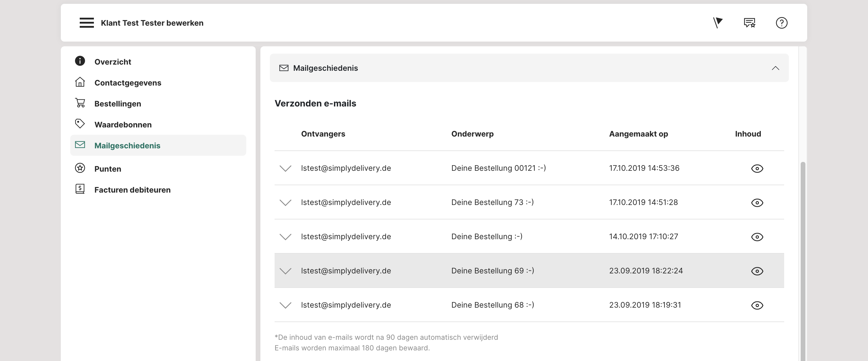Open the hamburger menu icon
Viewport: 868px width, 361px height.
(x=87, y=23)
